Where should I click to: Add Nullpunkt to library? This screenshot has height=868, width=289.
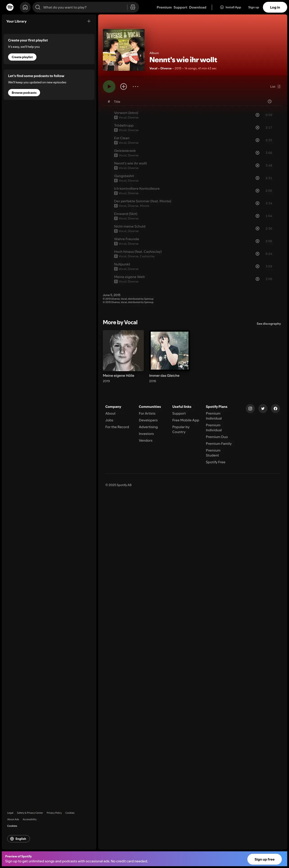coord(257,267)
